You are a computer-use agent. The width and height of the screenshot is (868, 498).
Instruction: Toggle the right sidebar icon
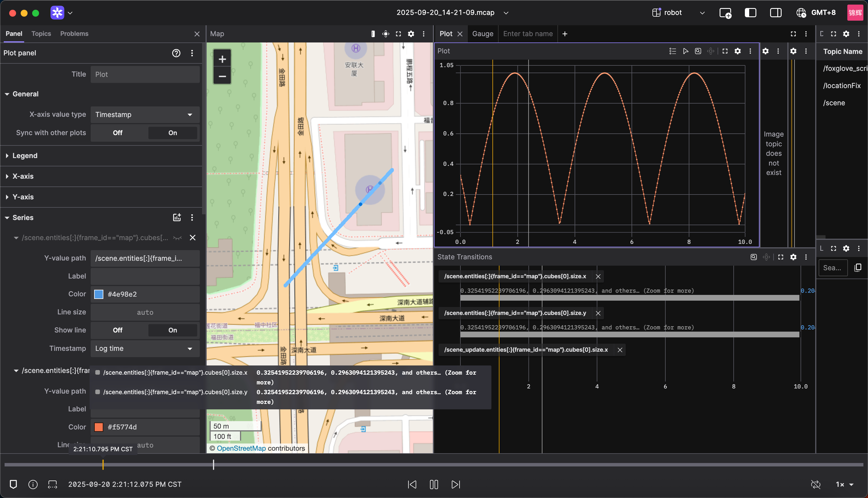coord(776,13)
